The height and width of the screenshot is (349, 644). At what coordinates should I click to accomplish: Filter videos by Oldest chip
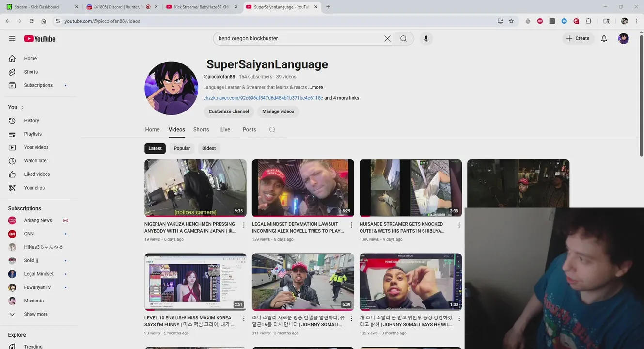(209, 148)
